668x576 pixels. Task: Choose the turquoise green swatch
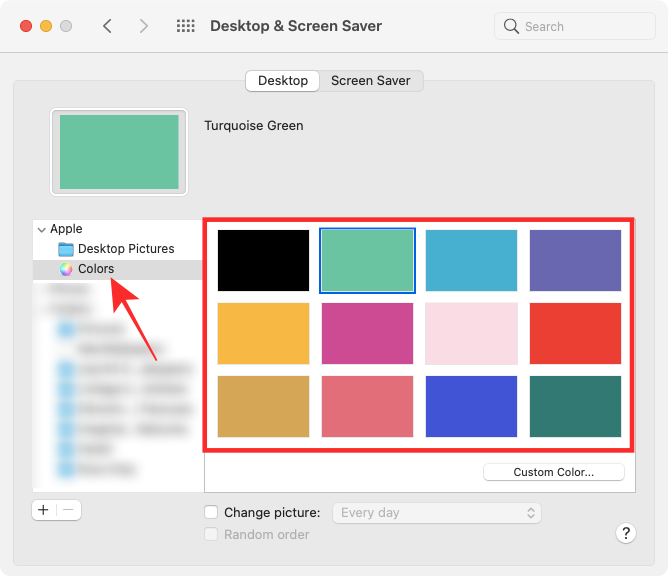tap(367, 261)
